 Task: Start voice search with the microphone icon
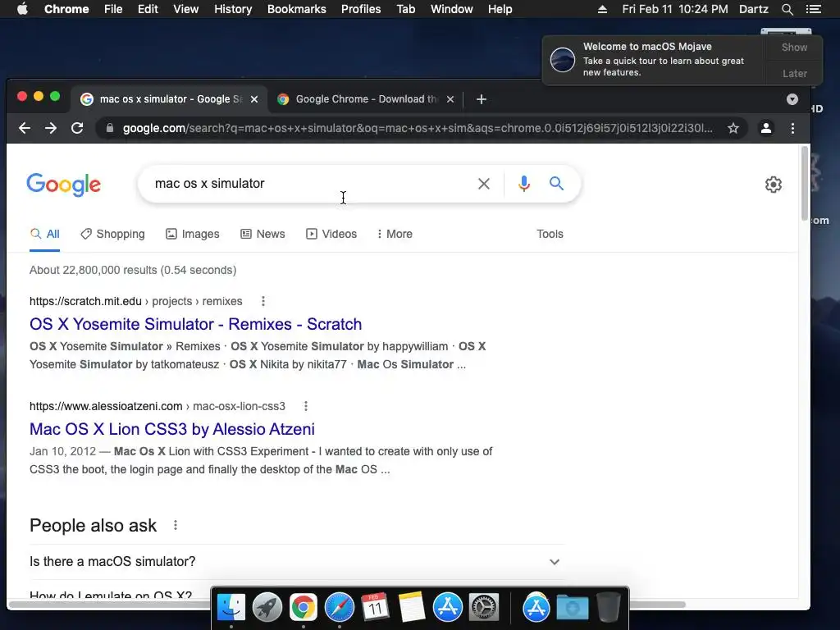click(x=524, y=184)
